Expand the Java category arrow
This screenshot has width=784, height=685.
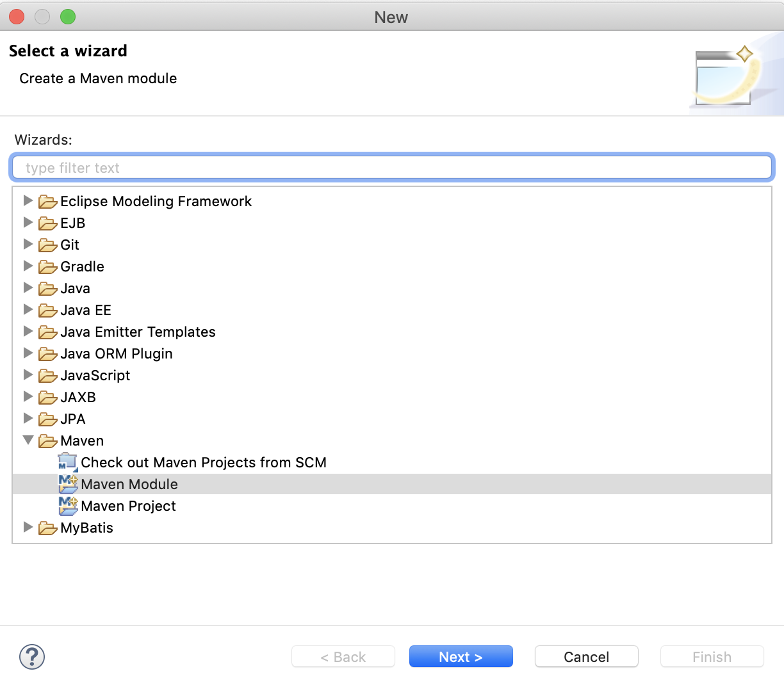pos(28,288)
